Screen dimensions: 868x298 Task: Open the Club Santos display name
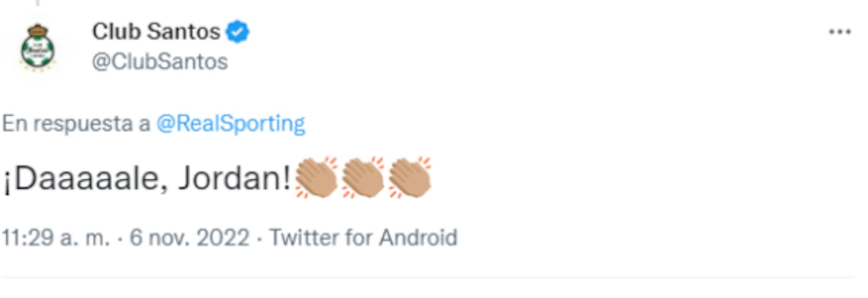156,32
